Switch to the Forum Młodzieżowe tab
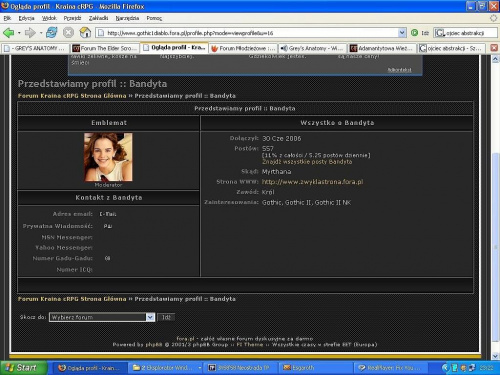 click(244, 48)
